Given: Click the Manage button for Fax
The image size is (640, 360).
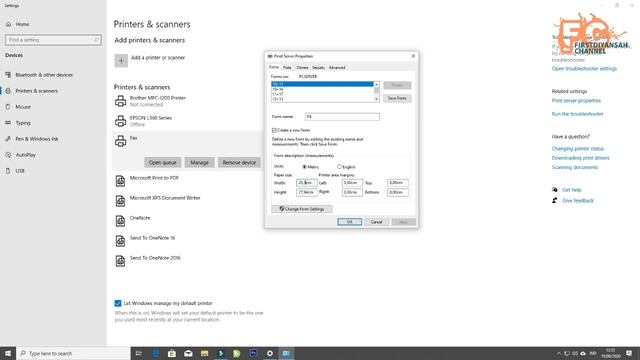Looking at the screenshot, I should [x=199, y=162].
